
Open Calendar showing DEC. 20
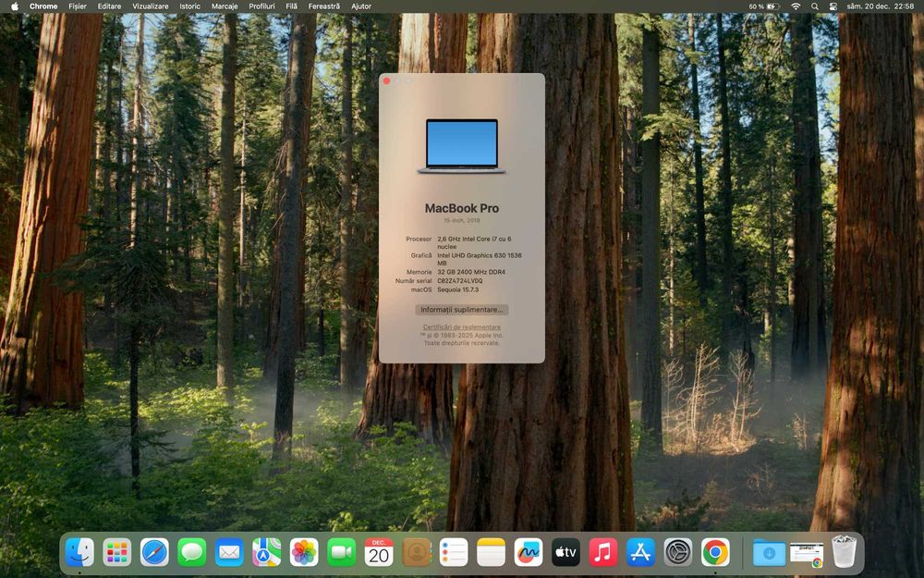point(379,553)
